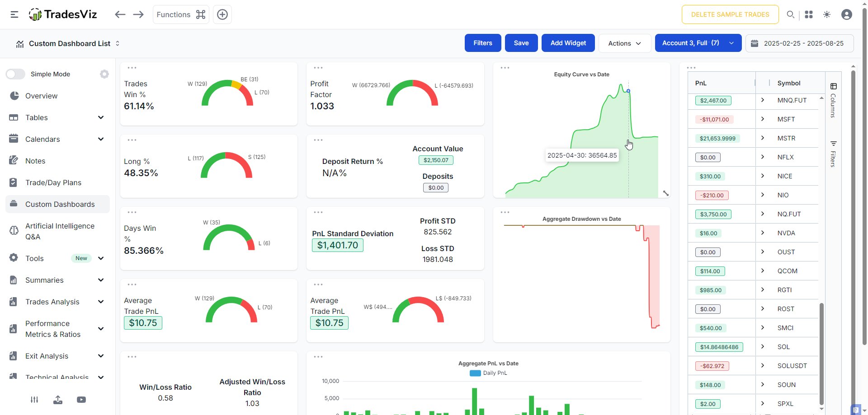The height and width of the screenshot is (415, 868).
Task: Expand the Tables menu
Action: click(x=57, y=117)
